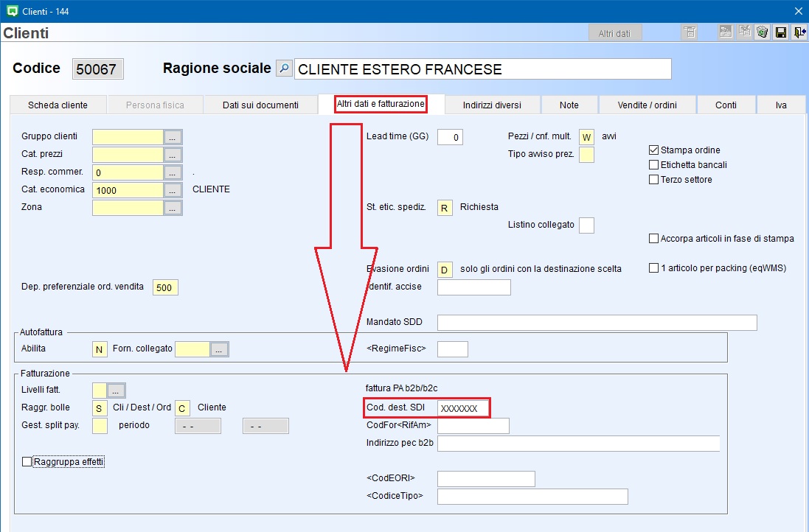The image size is (809, 532).
Task: Click the CodiceTipo input field
Action: click(532, 497)
